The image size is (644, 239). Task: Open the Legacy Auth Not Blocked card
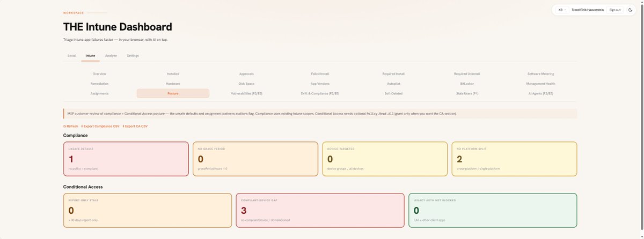click(493, 211)
